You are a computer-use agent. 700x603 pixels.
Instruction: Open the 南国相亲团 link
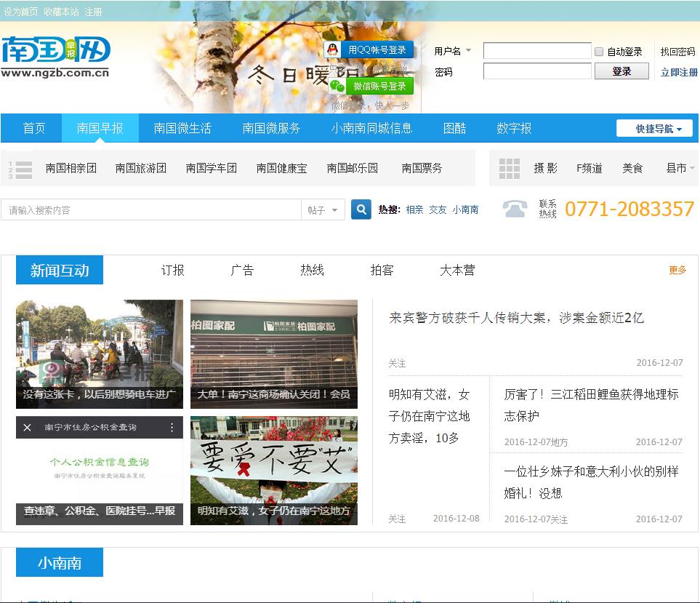pos(71,169)
